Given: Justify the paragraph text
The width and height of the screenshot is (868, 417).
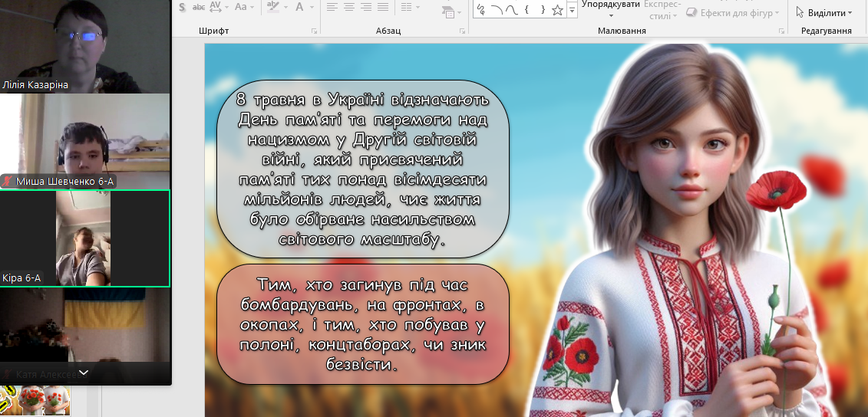Looking at the screenshot, I should [383, 7].
